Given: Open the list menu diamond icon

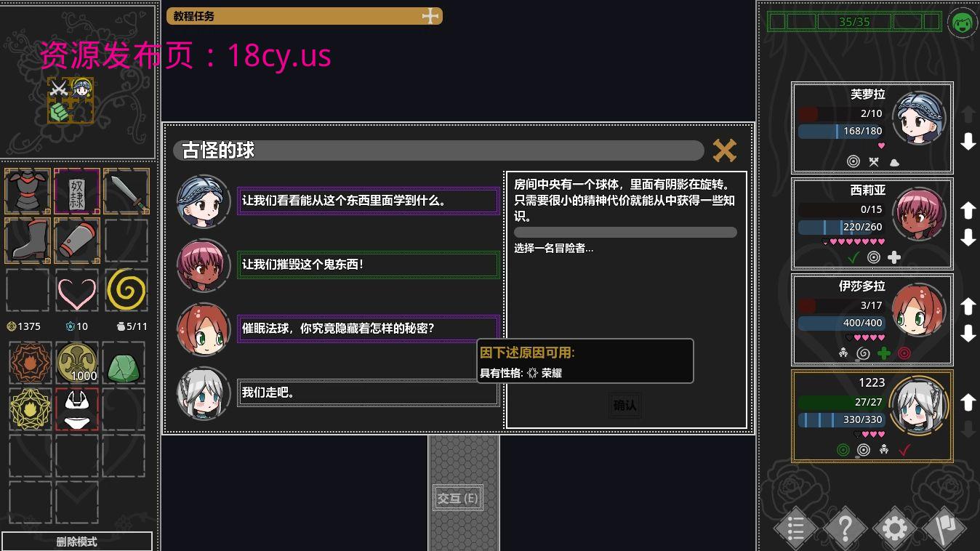Looking at the screenshot, I should click(x=795, y=528).
